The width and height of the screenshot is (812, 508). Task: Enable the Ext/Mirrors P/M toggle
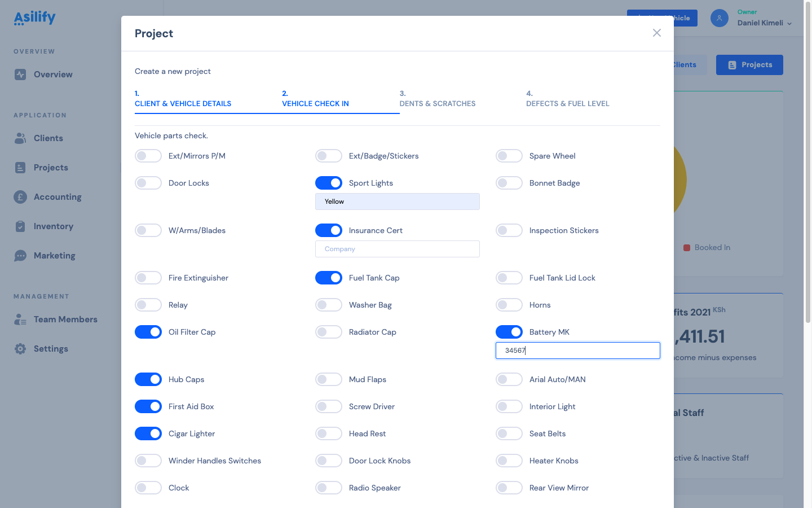coord(148,156)
